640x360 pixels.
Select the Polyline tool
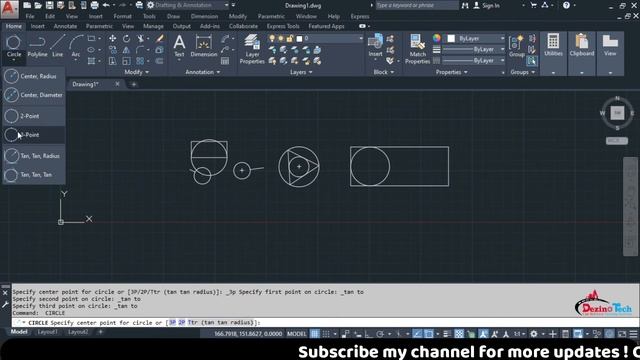coord(37,47)
